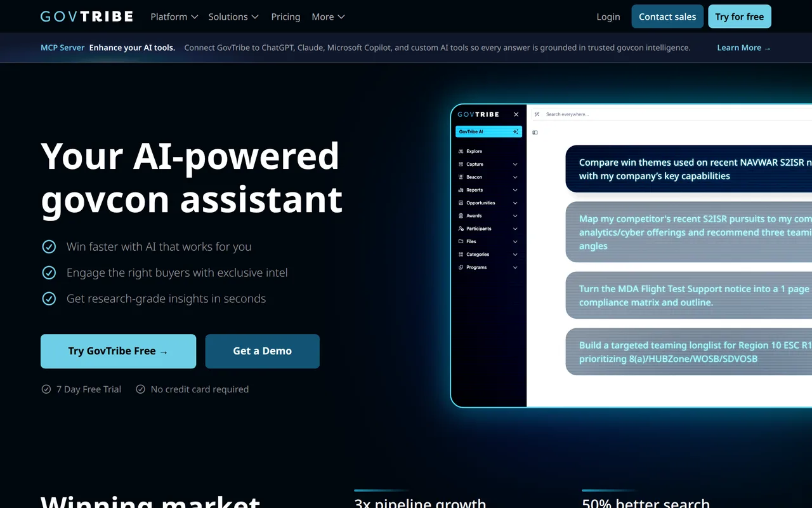Image resolution: width=812 pixels, height=508 pixels.
Task: Expand the Beacon section chevron
Action: click(x=515, y=177)
